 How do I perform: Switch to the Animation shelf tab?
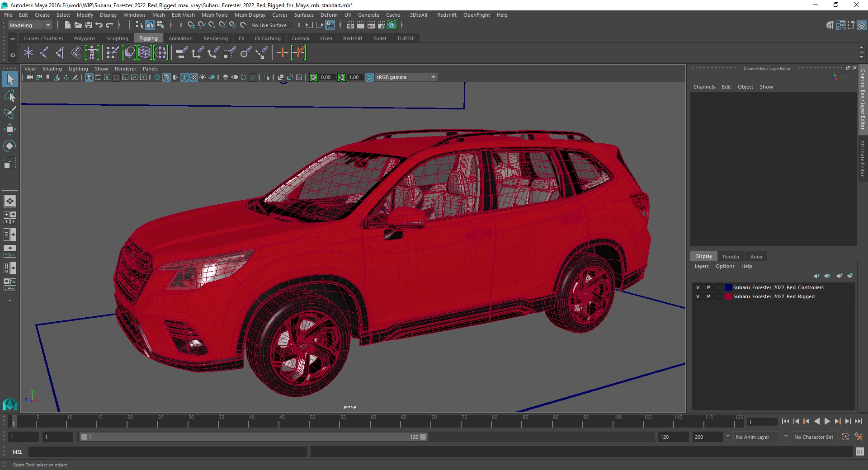pyautogui.click(x=180, y=38)
